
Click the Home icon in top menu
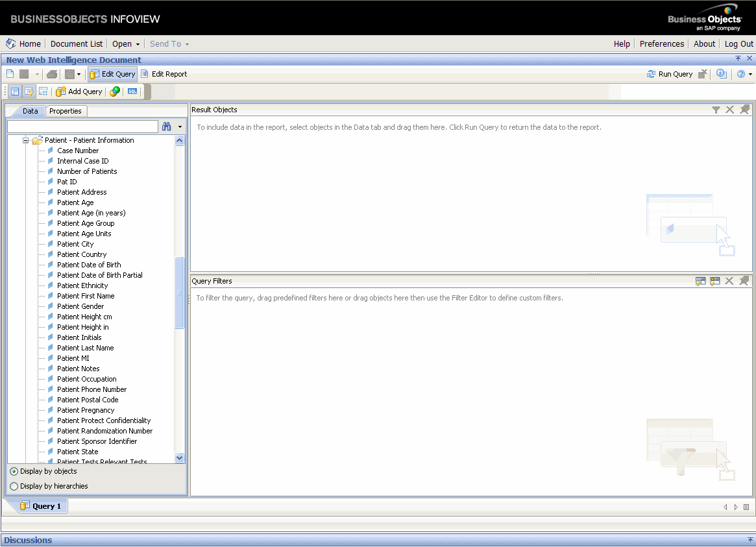pos(10,43)
